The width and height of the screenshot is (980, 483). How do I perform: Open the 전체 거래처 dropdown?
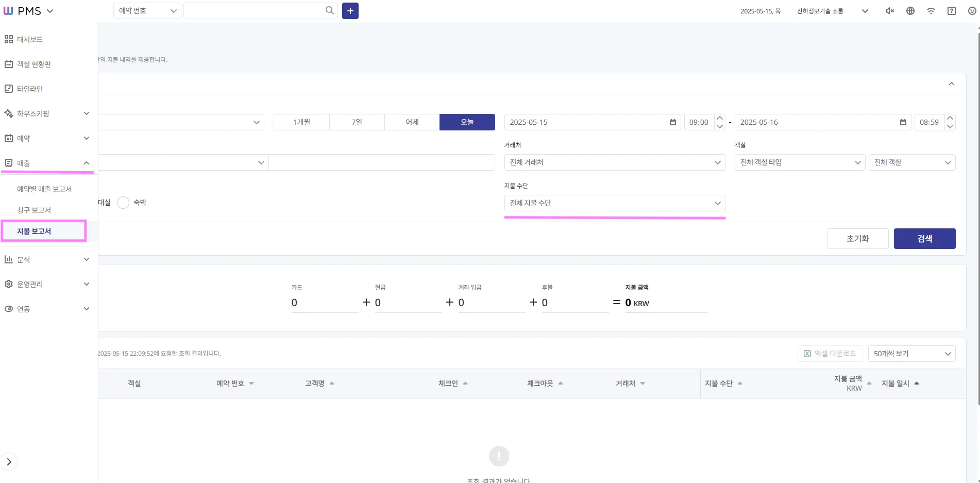pyautogui.click(x=615, y=162)
